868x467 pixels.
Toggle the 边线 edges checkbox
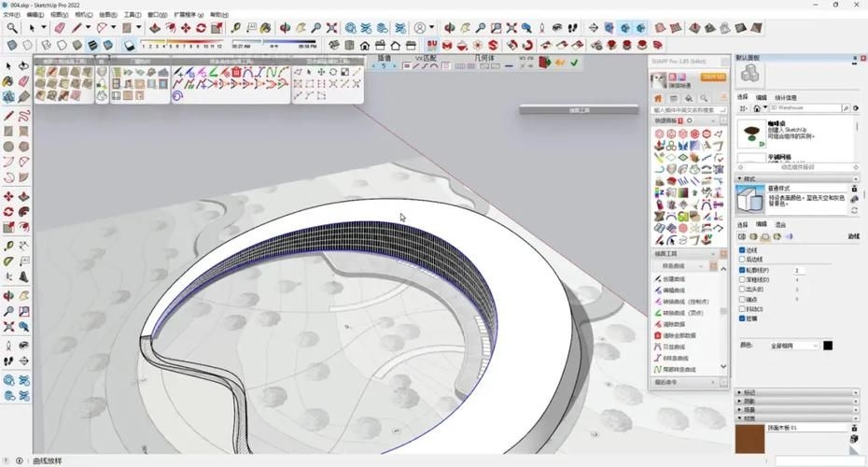pos(742,250)
